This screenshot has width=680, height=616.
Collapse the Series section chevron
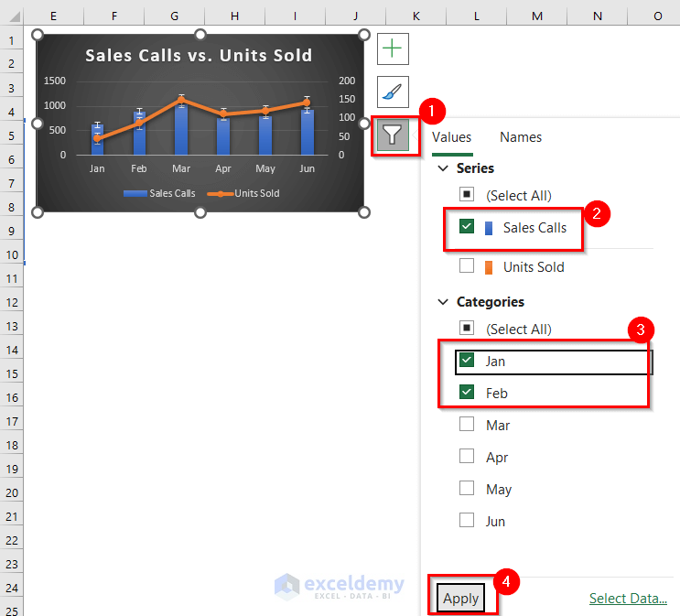443,168
